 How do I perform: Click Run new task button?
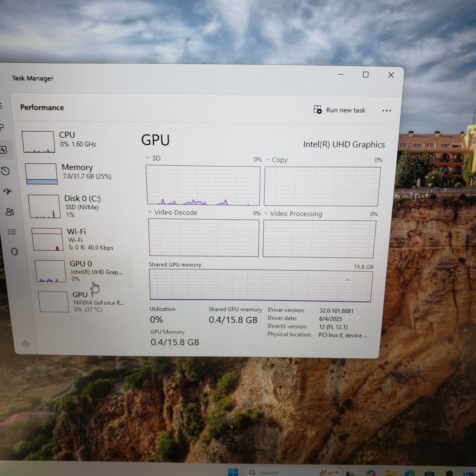click(340, 110)
